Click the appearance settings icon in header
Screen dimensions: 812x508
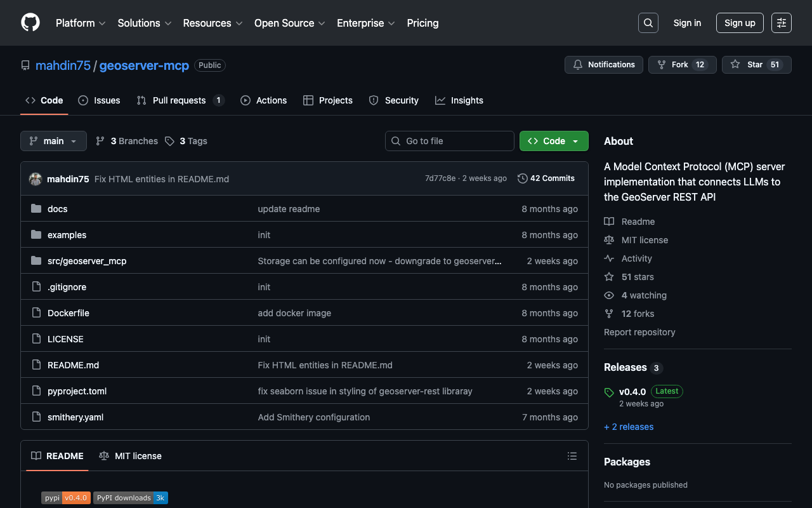(781, 23)
